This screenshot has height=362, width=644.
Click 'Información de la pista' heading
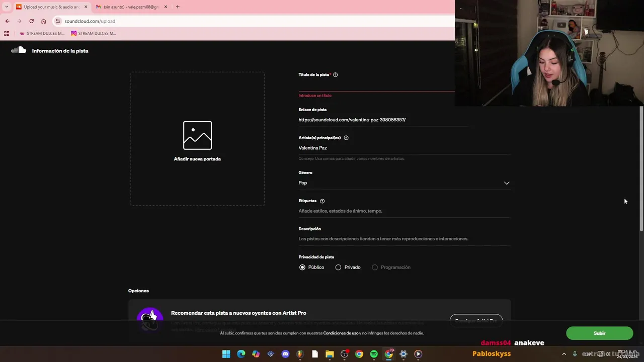tap(60, 51)
